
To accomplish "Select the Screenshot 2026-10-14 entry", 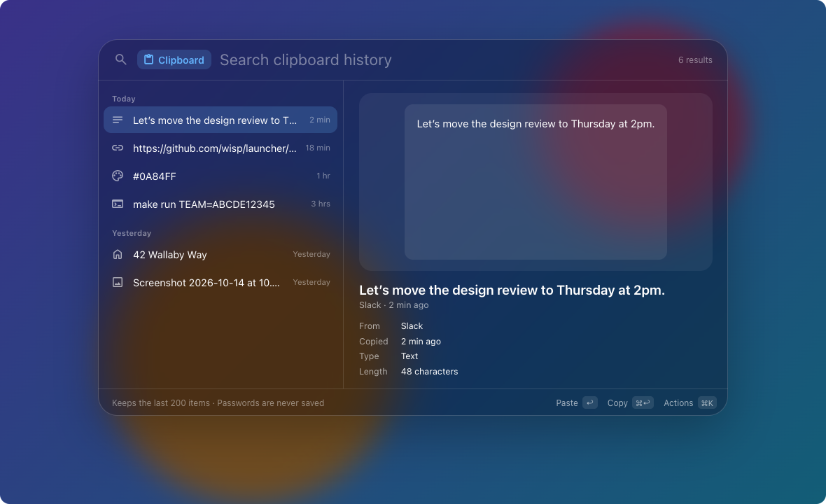I will [220, 282].
